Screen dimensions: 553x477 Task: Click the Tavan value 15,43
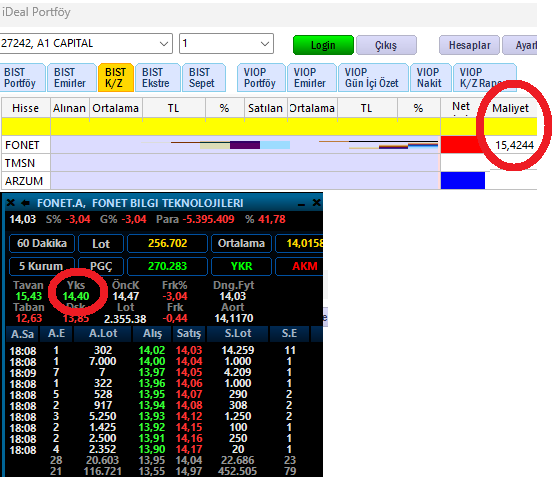click(29, 296)
